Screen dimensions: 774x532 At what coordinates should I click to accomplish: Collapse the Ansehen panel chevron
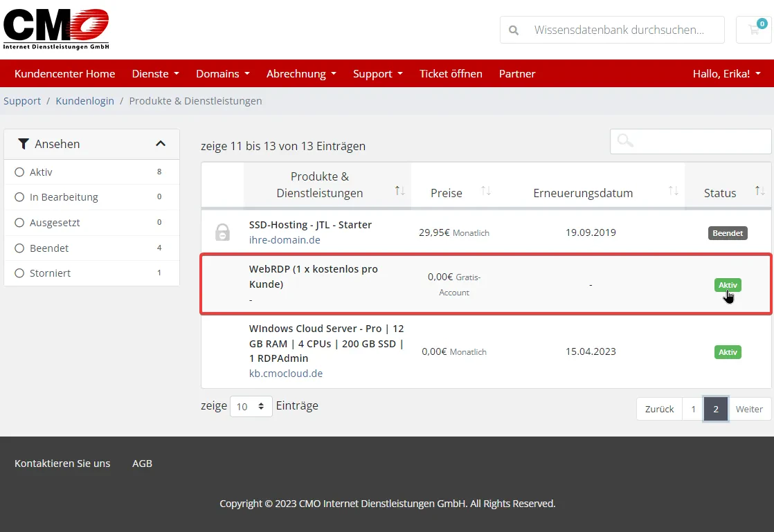click(x=161, y=143)
